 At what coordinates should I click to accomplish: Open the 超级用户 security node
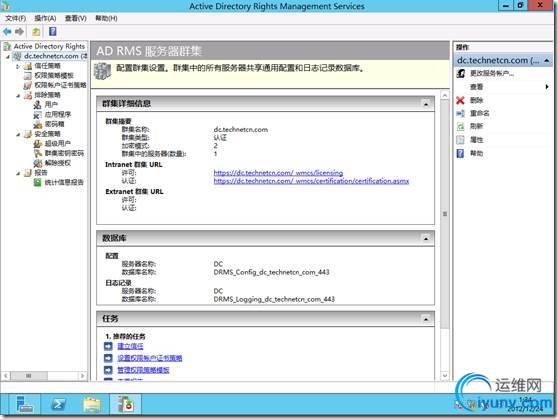pyautogui.click(x=57, y=143)
